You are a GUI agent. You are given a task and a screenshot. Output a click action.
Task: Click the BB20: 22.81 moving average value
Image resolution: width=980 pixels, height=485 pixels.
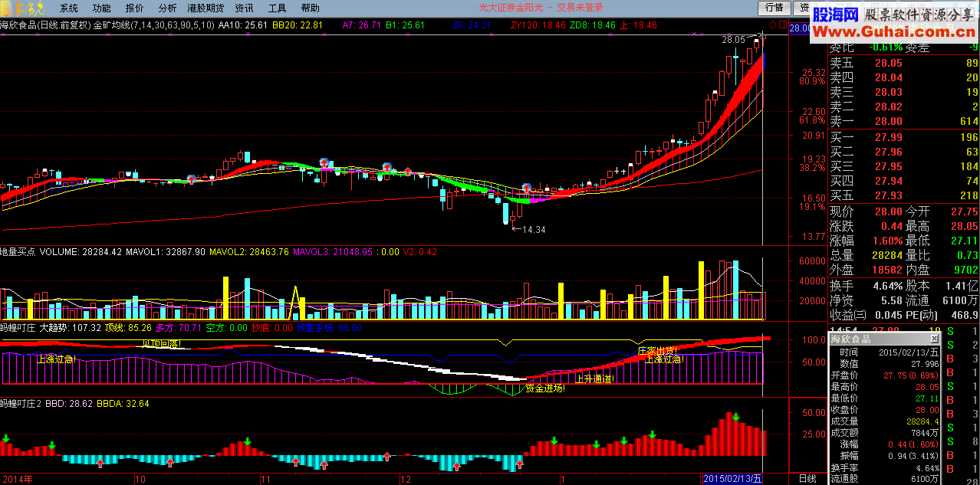(298, 25)
